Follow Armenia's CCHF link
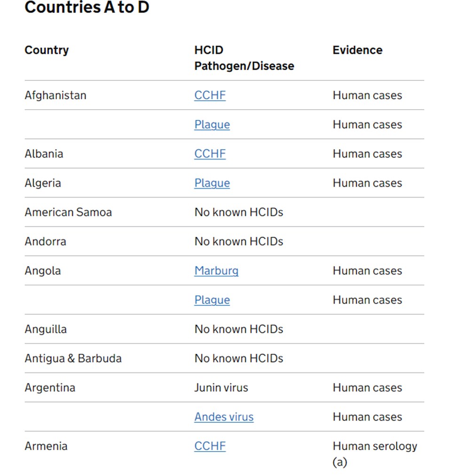The height and width of the screenshot is (476, 470). [210, 446]
